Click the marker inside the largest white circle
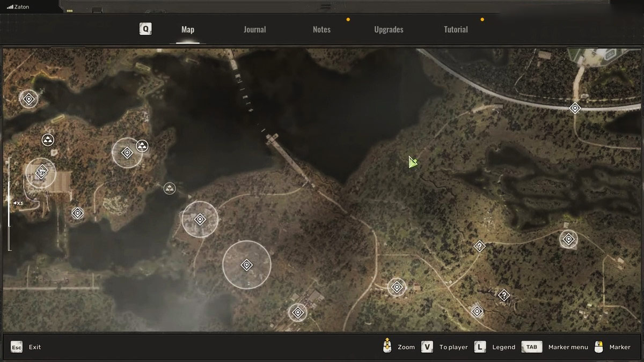The width and height of the screenshot is (644, 362). [246, 265]
